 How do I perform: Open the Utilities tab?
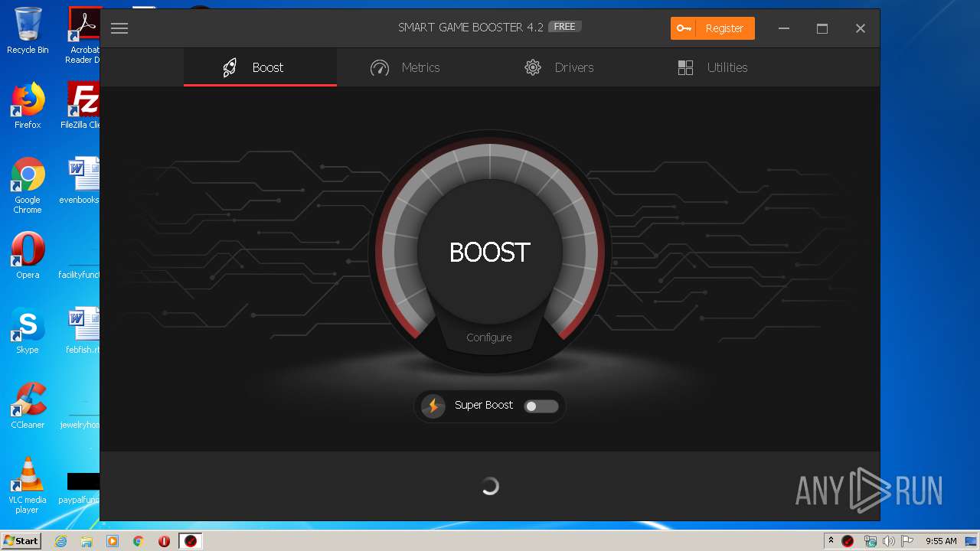[x=712, y=67]
